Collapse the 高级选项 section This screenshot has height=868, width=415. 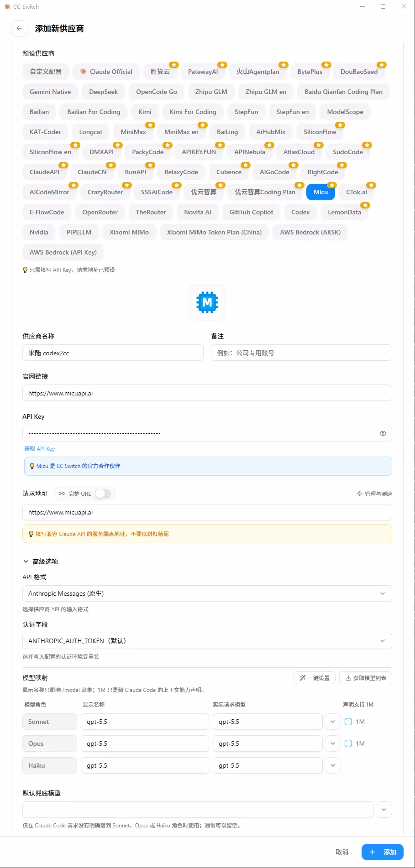coord(41,561)
